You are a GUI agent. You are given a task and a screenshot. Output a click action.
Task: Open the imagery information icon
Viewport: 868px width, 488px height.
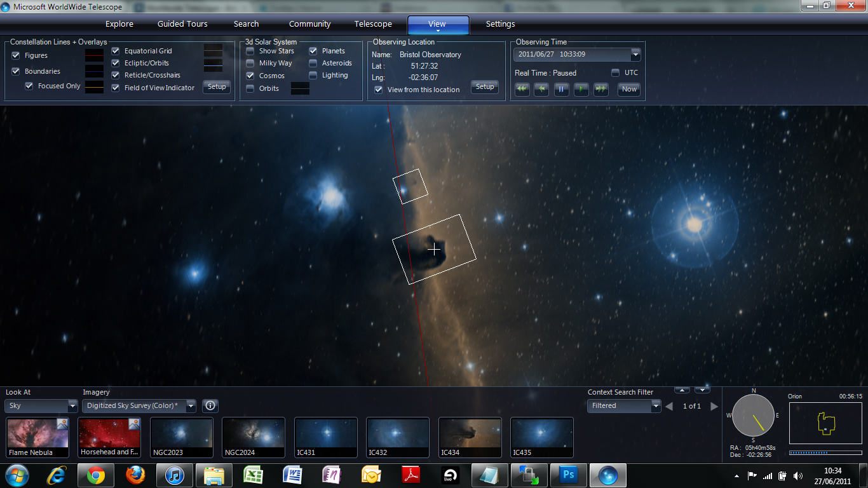tap(210, 405)
